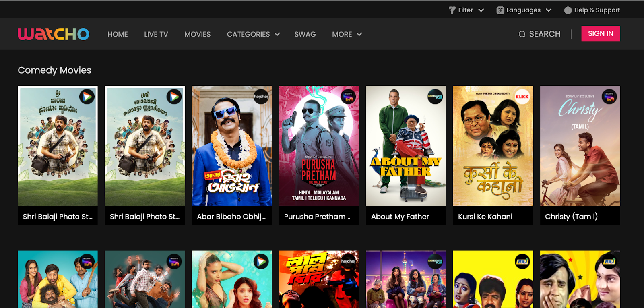Expand the CATEGORIES dropdown chevron

click(277, 34)
